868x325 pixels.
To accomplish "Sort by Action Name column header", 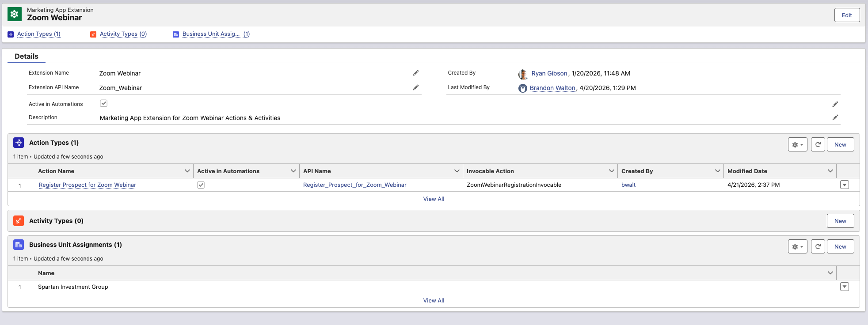I will [56, 171].
